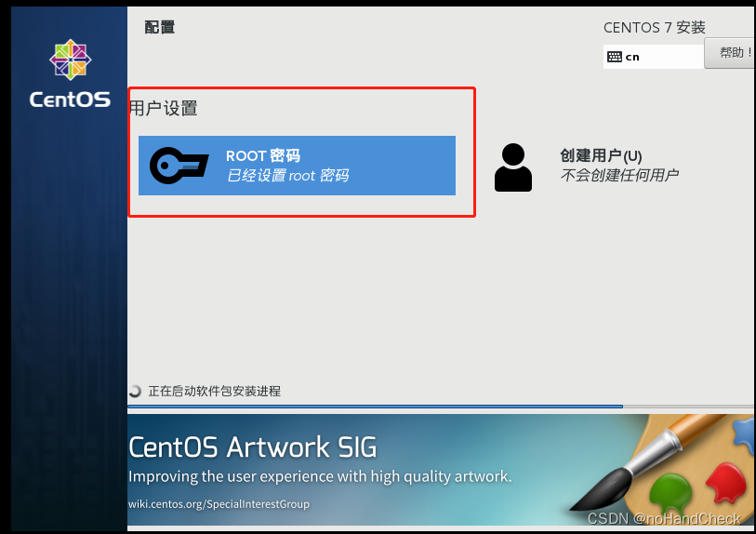Click the user silhouette icon
The width and height of the screenshot is (756, 534).
[513, 167]
